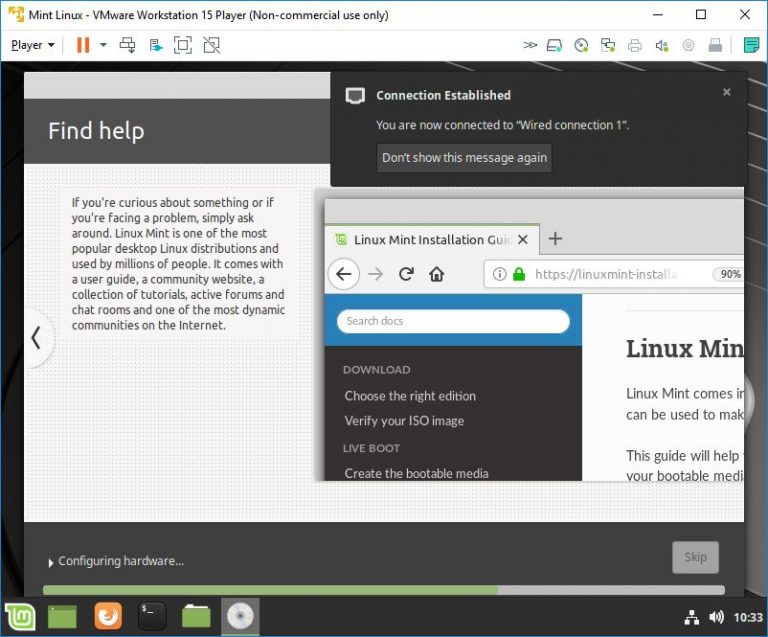768x637 pixels.
Task: Open a new browser tab with plus
Action: 555,239
